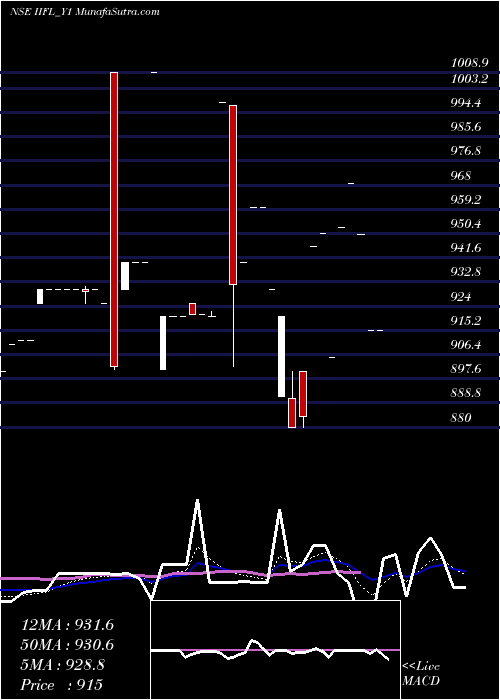Click the 906.4 price label
The height and width of the screenshot is (700, 500).
click(467, 345)
